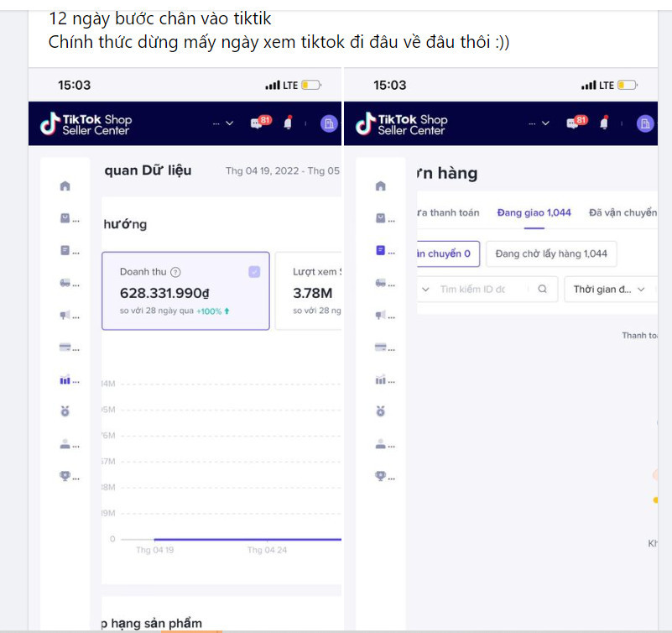672x633 pixels.
Task: Open the user account icon in right screenshot sidebar
Action: pyautogui.click(x=381, y=444)
